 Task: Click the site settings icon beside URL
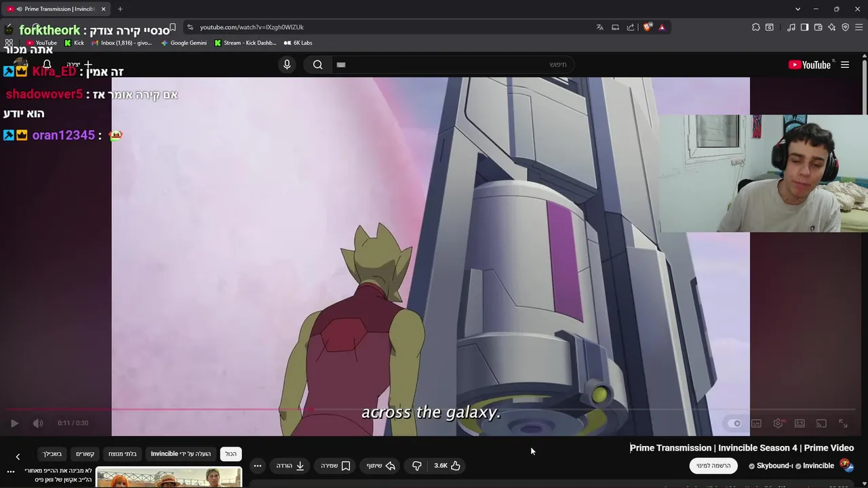(x=191, y=27)
